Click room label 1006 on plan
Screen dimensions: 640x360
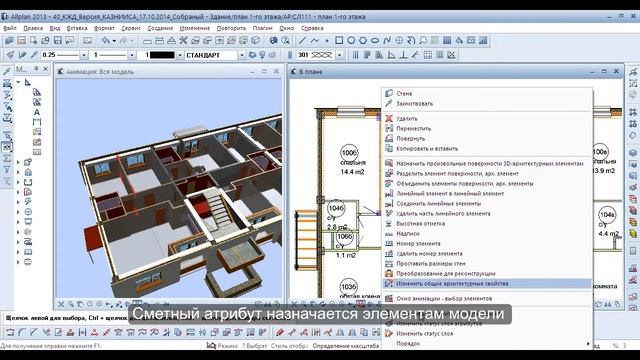point(349,153)
